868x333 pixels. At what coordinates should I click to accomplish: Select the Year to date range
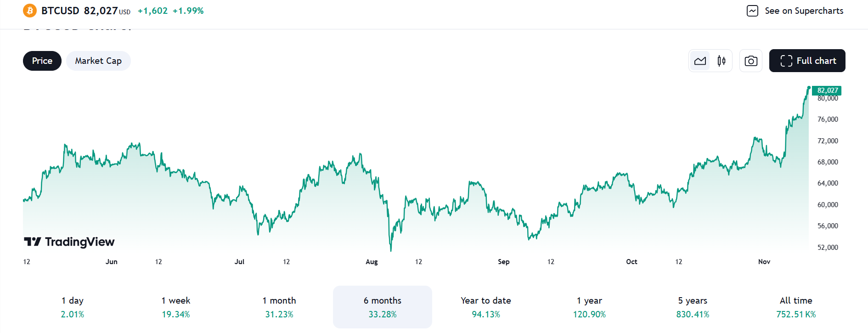486,307
